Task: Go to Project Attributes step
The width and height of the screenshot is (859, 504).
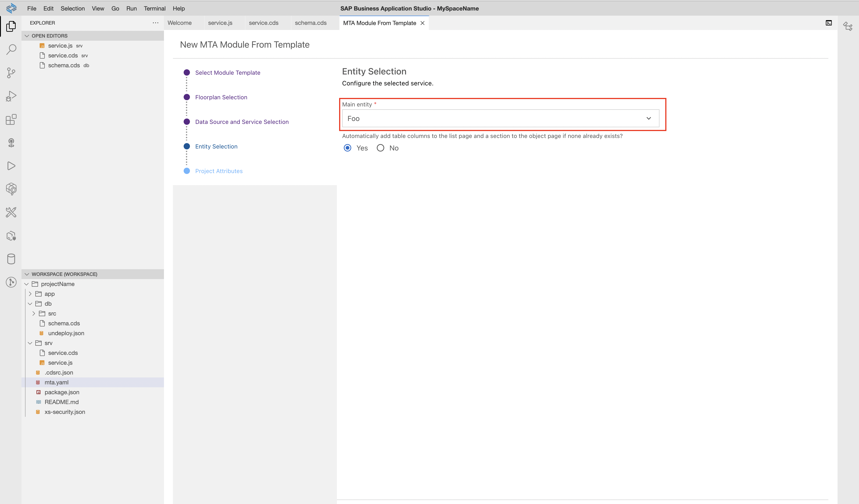Action: [x=219, y=171]
